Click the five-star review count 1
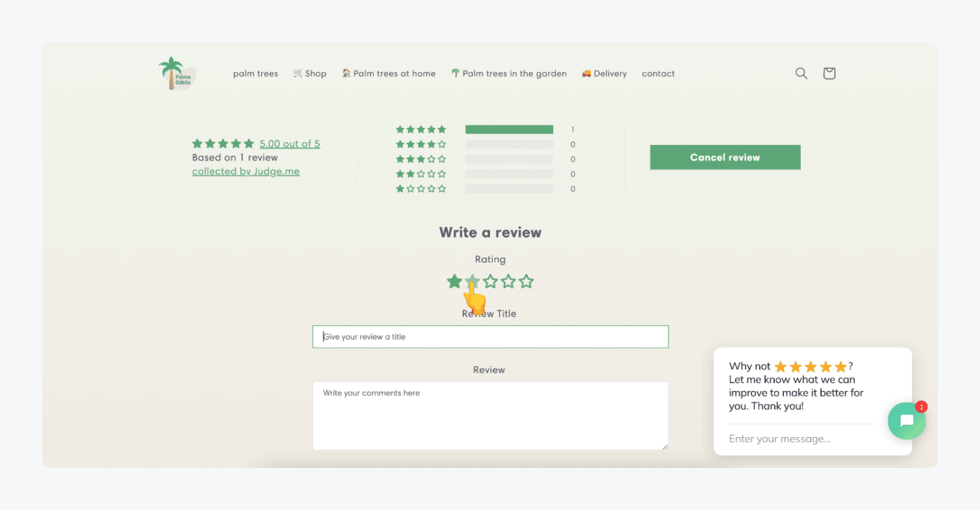Viewport: 980px width, 510px height. coord(573,130)
